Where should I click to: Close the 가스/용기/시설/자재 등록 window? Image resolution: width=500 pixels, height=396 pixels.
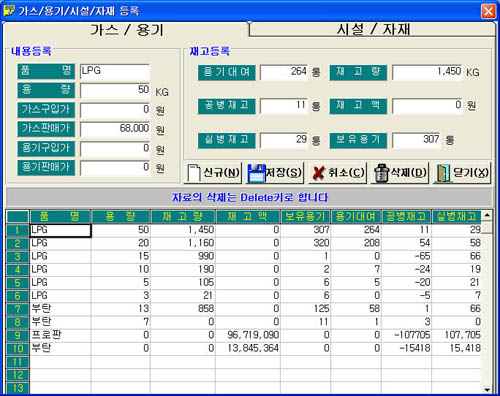(x=488, y=12)
